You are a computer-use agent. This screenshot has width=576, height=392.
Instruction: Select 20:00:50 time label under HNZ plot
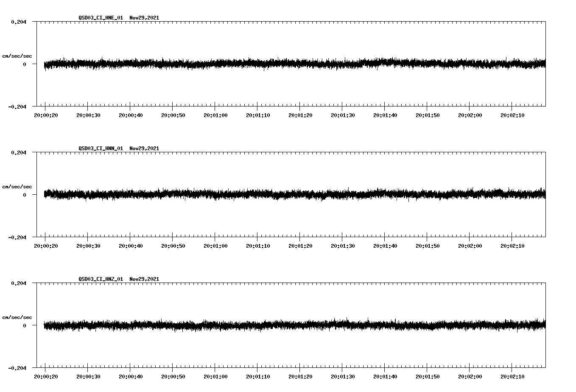pos(173,377)
